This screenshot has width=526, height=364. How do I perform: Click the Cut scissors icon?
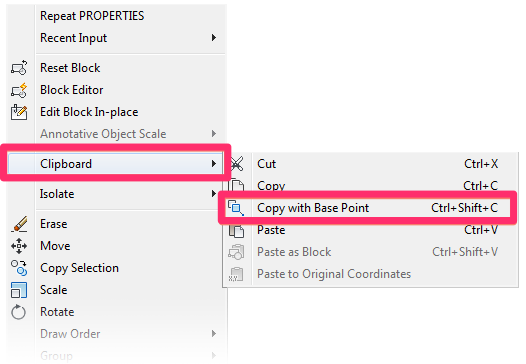(237, 164)
